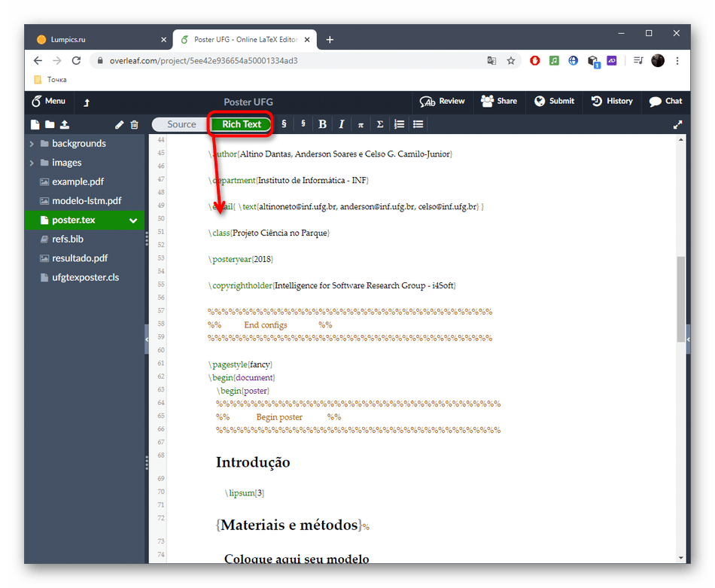Toggle bold formatting in editor toolbar

coord(322,124)
